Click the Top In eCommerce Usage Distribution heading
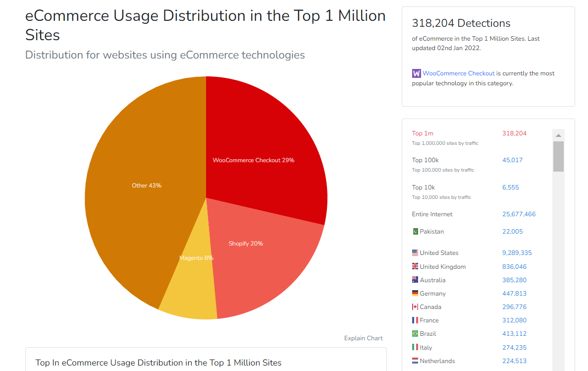Screen dimensions: 588x371 [x=158, y=363]
